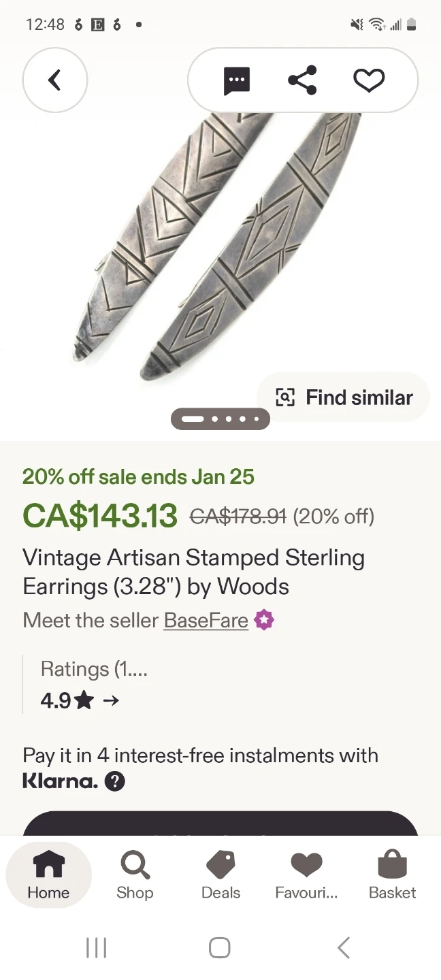
Task: Favourite this item with heart icon
Action: tap(369, 80)
